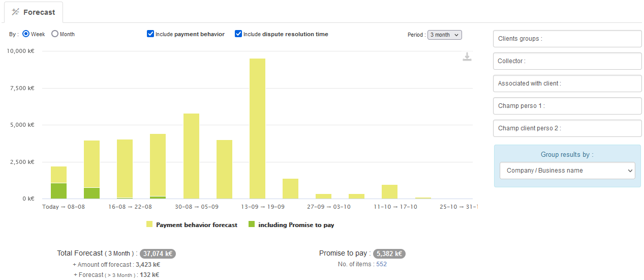Click the tallest bar for 13-09 to 19-09

[257, 127]
